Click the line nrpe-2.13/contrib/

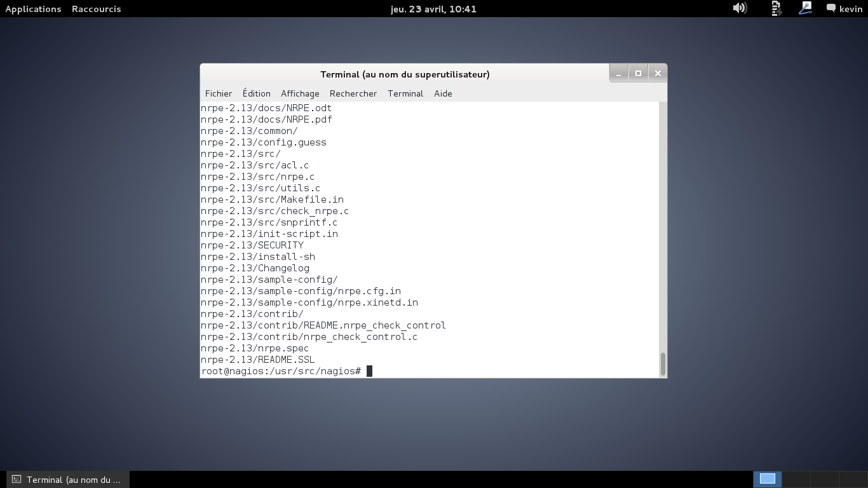coord(252,314)
